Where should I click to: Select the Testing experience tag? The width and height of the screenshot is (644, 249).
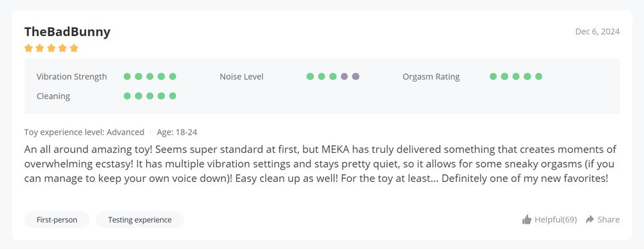[140, 220]
